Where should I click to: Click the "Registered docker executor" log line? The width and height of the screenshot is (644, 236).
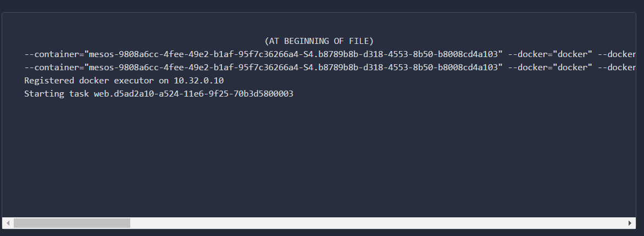[124, 81]
